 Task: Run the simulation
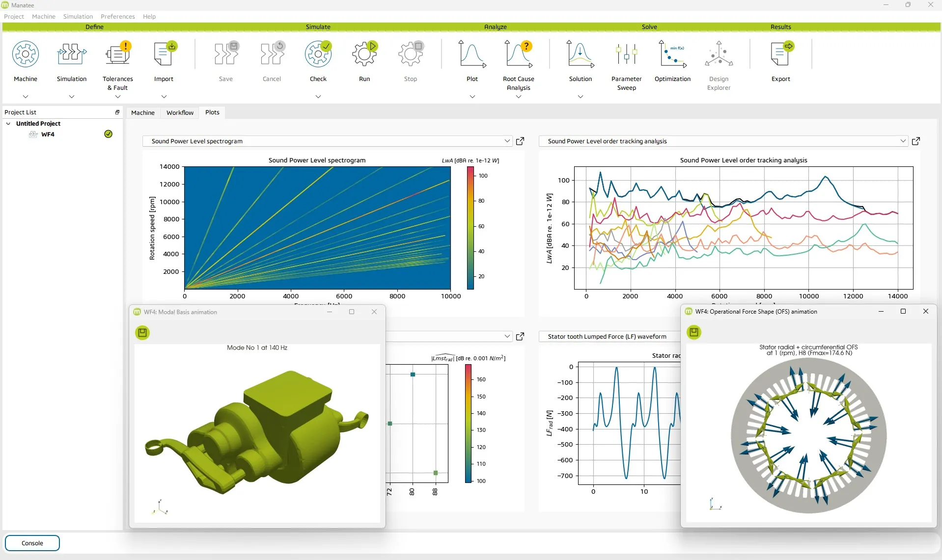tap(364, 54)
